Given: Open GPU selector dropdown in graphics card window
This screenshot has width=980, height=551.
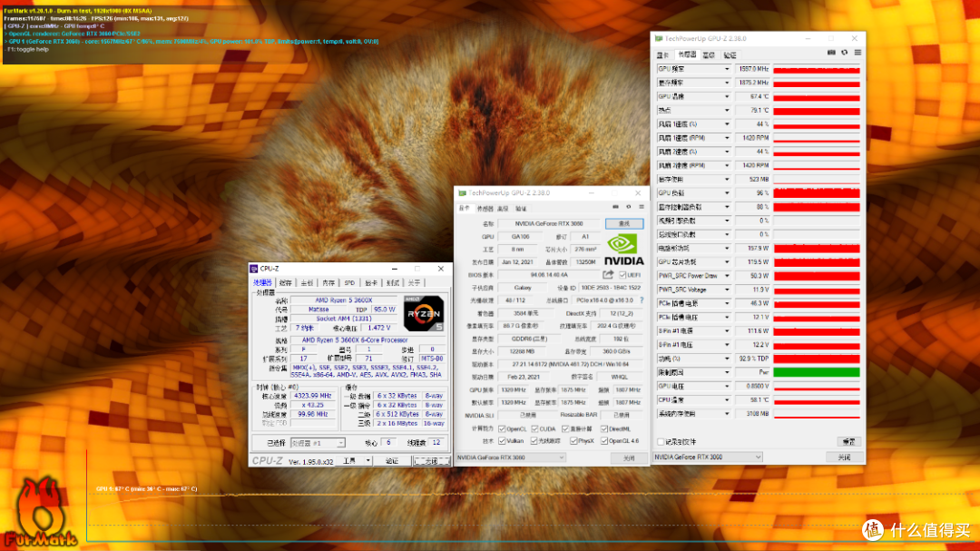Looking at the screenshot, I should coord(511,458).
